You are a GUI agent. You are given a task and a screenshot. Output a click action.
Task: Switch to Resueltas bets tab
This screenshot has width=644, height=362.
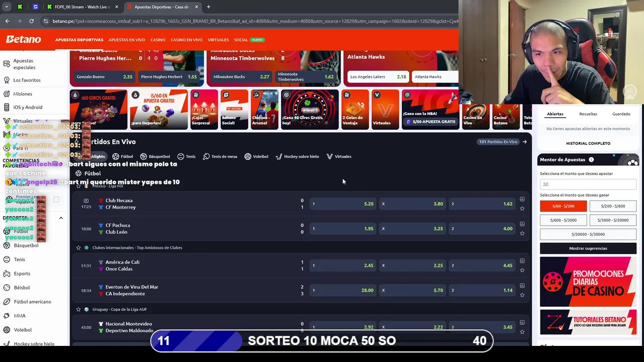pyautogui.click(x=588, y=114)
